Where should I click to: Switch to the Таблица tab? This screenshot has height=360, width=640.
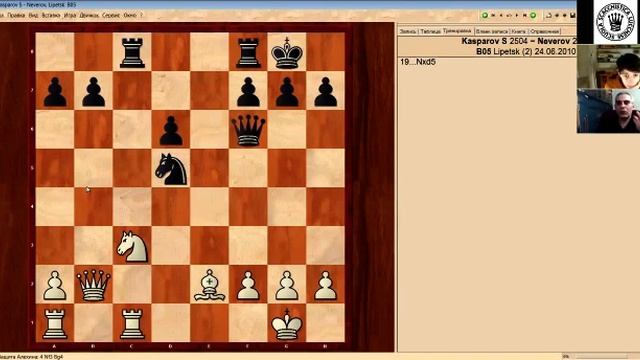(431, 31)
